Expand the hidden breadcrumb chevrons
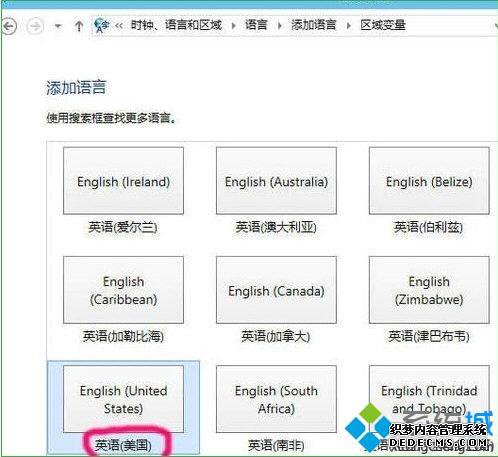The image size is (498, 457). (x=119, y=25)
